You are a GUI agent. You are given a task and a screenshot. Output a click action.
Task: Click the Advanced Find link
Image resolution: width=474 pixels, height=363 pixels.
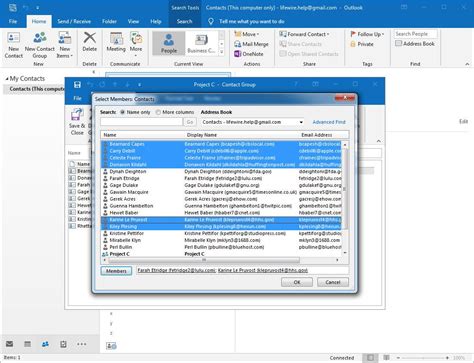(329, 122)
